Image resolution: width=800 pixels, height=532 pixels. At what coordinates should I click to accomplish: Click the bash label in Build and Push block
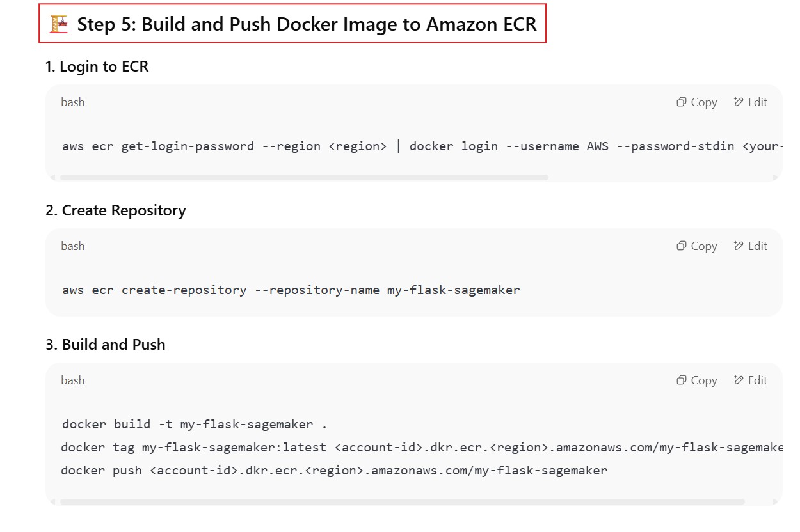pyautogui.click(x=73, y=380)
